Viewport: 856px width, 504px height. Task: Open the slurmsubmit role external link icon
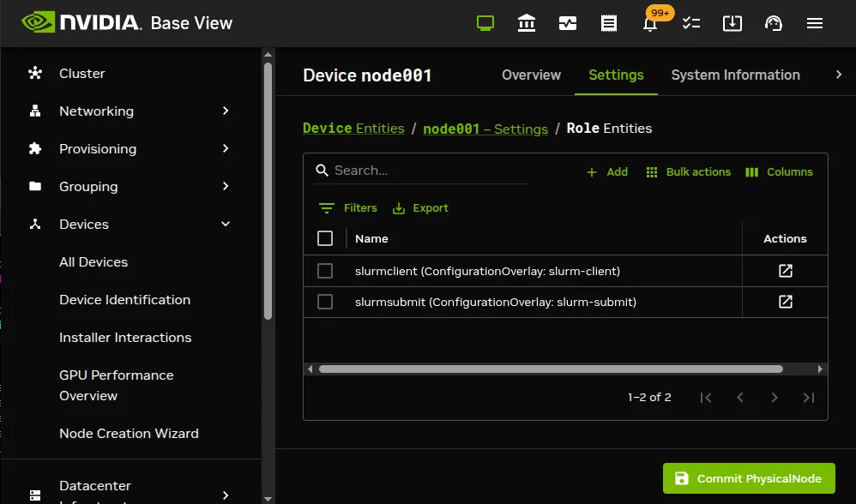tap(785, 302)
